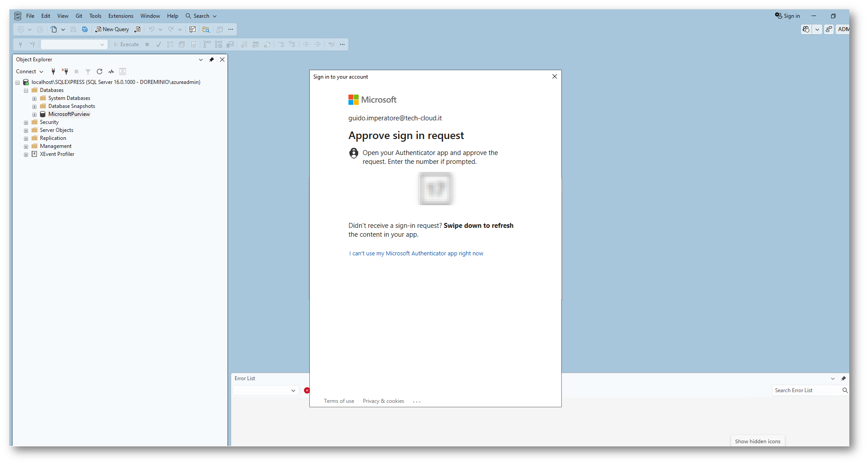This screenshot has height=465, width=868.
Task: Click the Undo arrow icon
Action: pos(152,29)
